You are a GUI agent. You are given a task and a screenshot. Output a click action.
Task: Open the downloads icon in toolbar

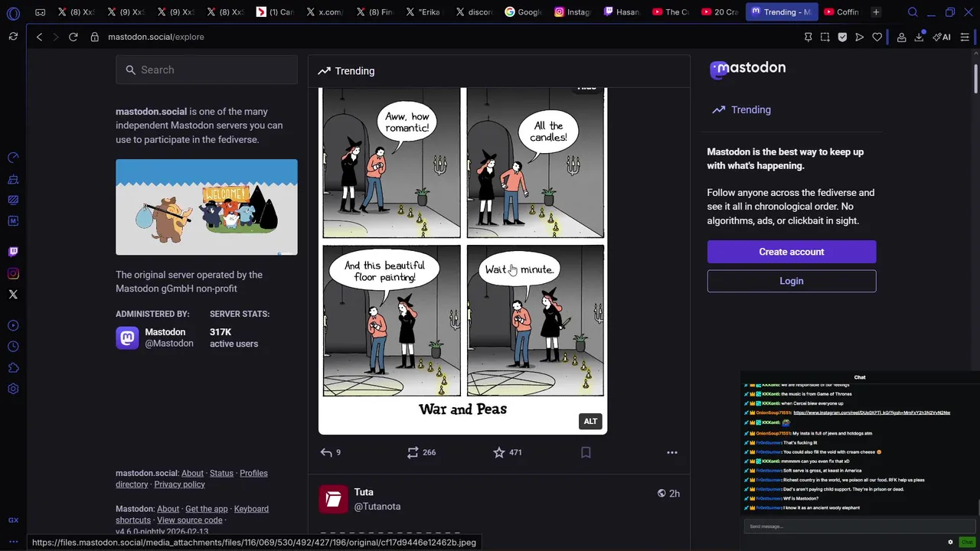point(919,37)
